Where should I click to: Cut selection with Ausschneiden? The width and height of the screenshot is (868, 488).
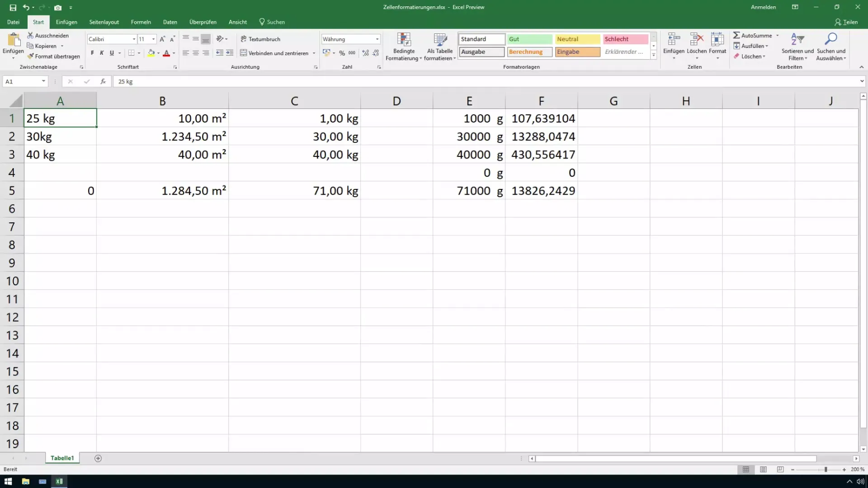(48, 35)
